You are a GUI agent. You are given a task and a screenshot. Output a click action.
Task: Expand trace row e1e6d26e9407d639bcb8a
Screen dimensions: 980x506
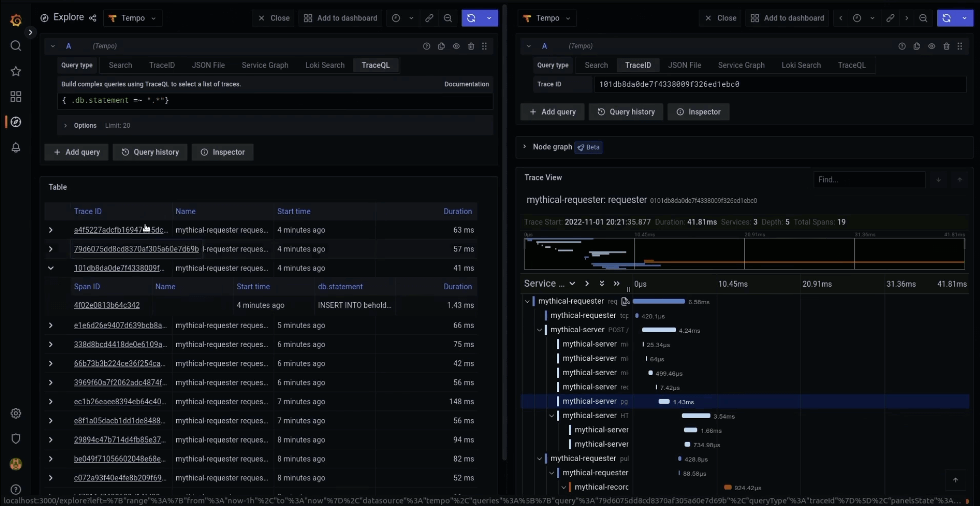pos(50,326)
